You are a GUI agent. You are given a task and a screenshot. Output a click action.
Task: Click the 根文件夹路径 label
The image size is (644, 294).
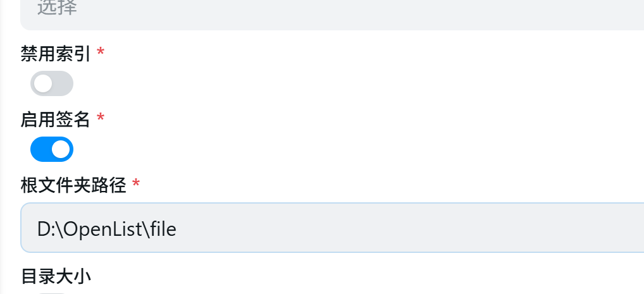tap(73, 185)
